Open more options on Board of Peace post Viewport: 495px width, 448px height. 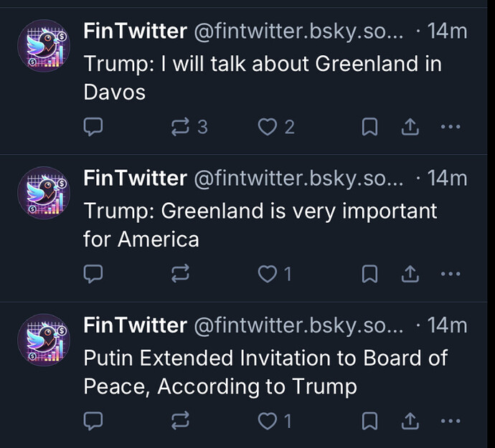450,421
